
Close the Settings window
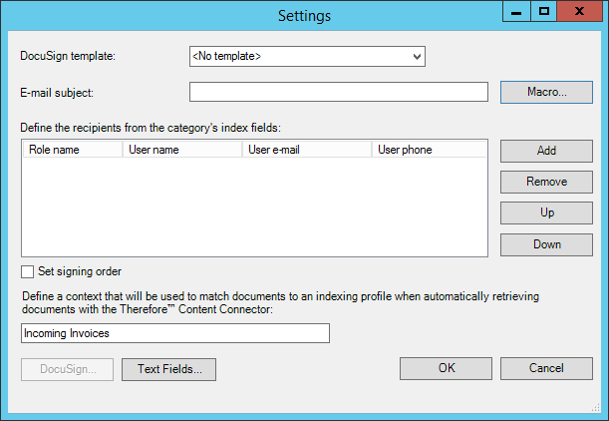click(579, 12)
